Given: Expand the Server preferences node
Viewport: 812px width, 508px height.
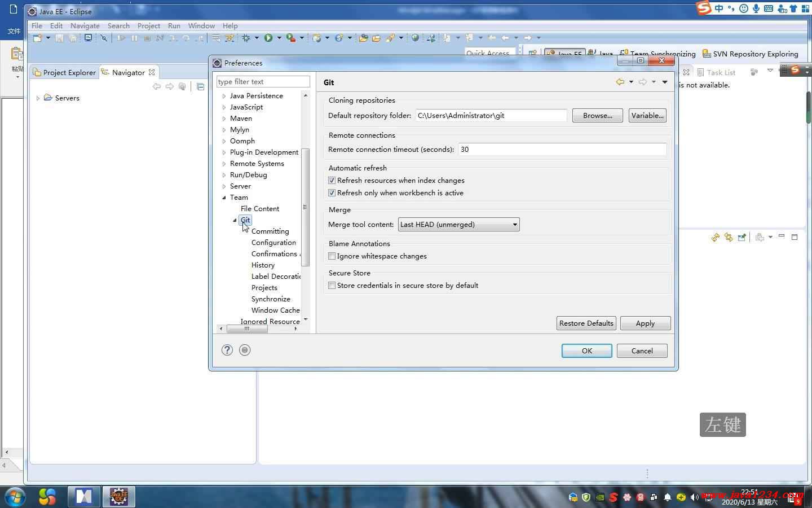Looking at the screenshot, I should click(224, 186).
